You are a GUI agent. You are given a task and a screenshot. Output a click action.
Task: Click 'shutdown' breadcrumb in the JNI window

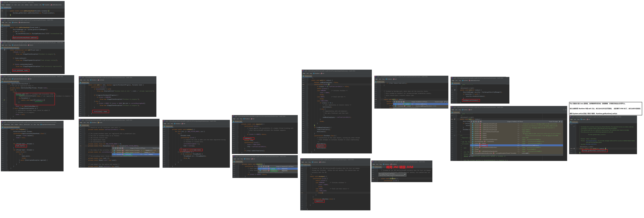[x=394, y=164]
